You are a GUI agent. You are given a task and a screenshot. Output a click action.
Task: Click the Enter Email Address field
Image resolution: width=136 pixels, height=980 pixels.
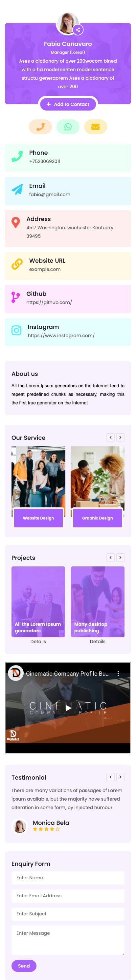68,895
